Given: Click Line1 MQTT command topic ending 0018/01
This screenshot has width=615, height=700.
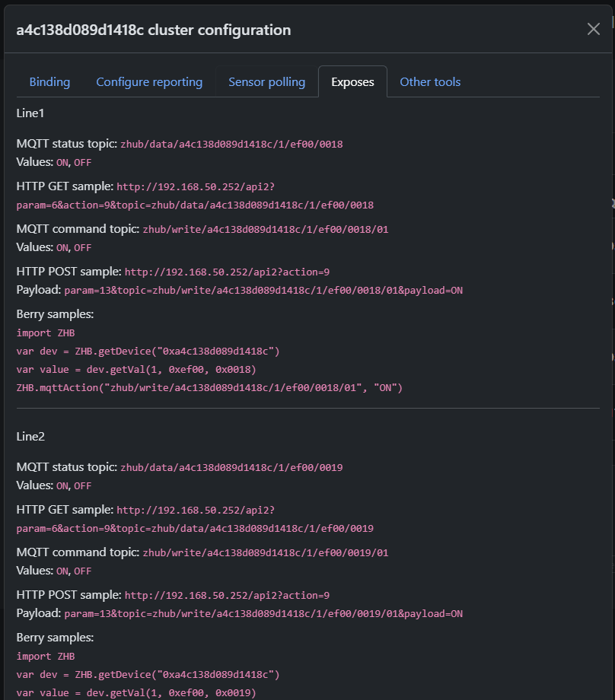Looking at the screenshot, I should coord(265,229).
